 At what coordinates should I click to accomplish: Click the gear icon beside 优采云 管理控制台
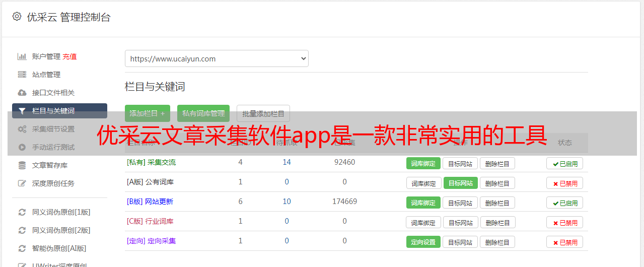[17, 17]
